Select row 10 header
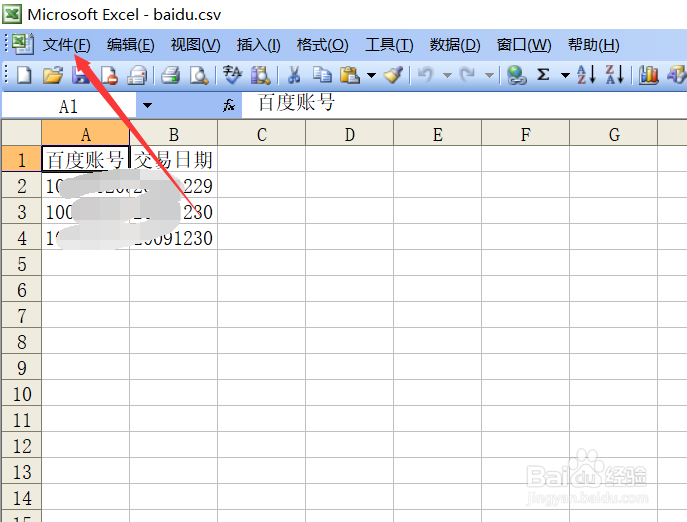The image size is (687, 522). pyautogui.click(x=22, y=393)
